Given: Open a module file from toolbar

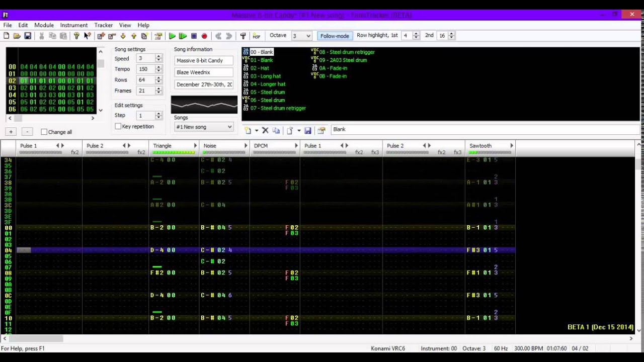Looking at the screenshot, I should (x=17, y=36).
